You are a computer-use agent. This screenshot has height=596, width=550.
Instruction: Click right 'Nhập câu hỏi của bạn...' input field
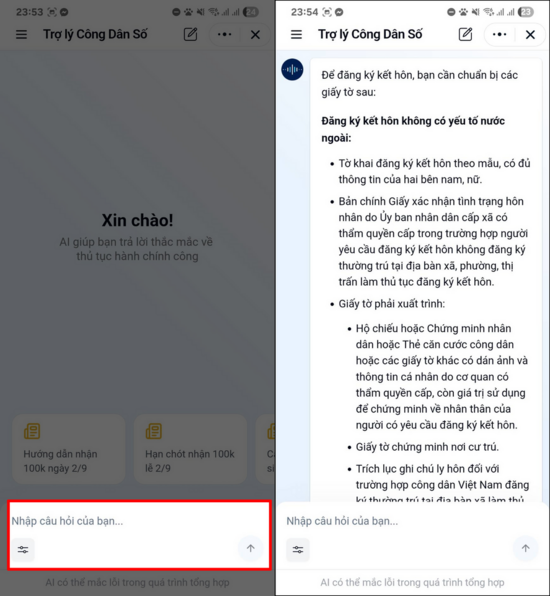coord(412,521)
